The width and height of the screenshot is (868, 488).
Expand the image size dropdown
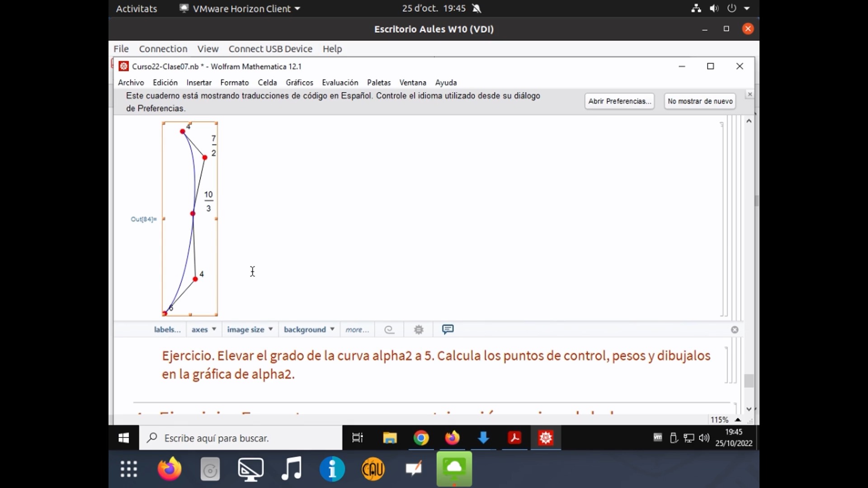(271, 329)
